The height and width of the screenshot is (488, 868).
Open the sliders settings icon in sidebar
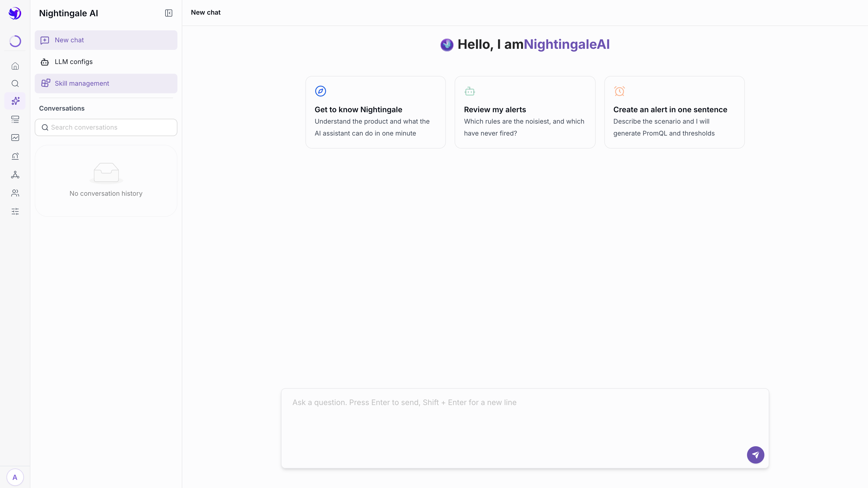point(15,211)
